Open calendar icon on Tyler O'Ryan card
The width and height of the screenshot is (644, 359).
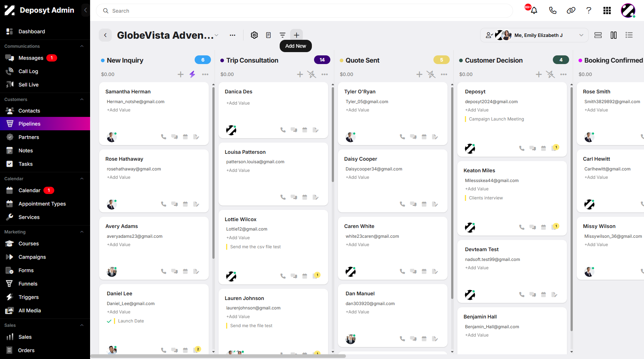click(424, 137)
